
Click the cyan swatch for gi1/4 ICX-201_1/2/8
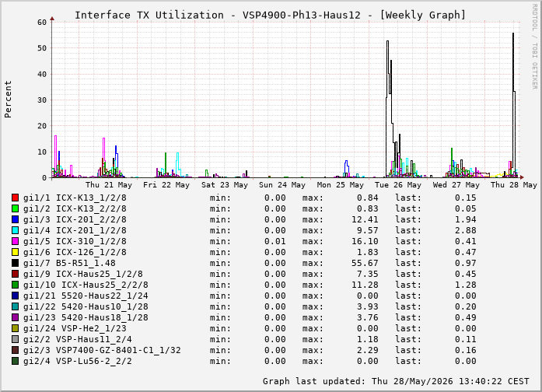pyautogui.click(x=15, y=230)
